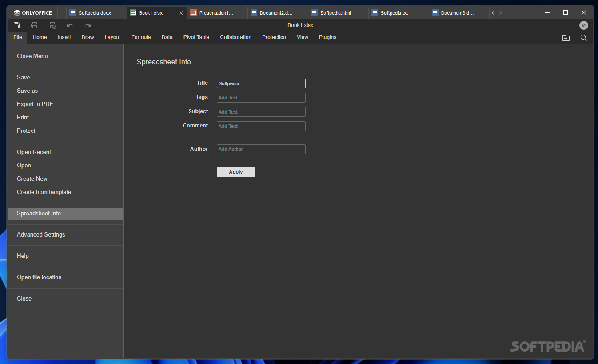The image size is (598, 364).
Task: Switch to Document3 tab
Action: pyautogui.click(x=459, y=13)
